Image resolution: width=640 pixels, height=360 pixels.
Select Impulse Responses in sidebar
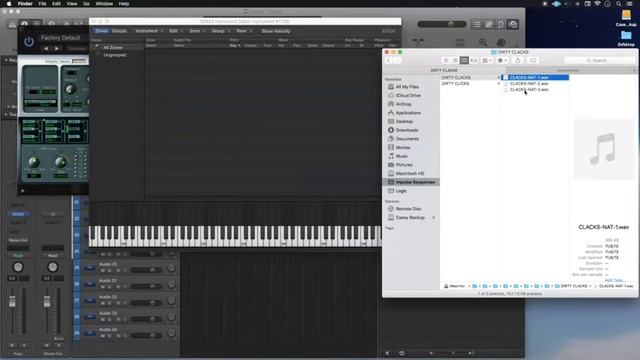(x=411, y=182)
